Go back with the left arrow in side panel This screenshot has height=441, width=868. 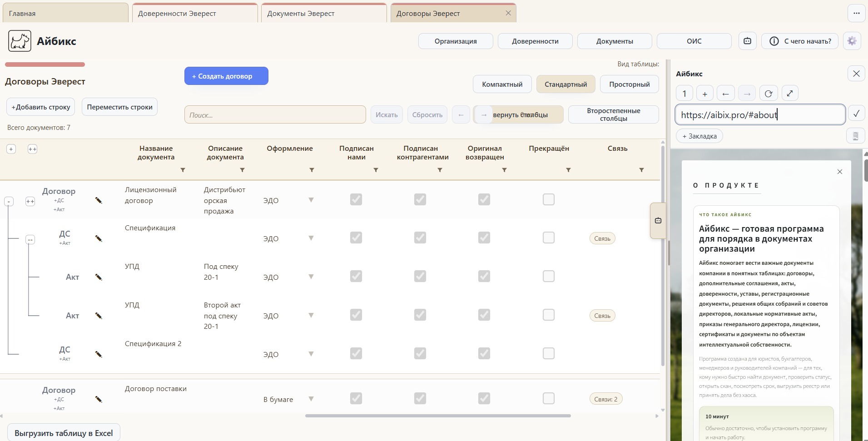click(726, 94)
